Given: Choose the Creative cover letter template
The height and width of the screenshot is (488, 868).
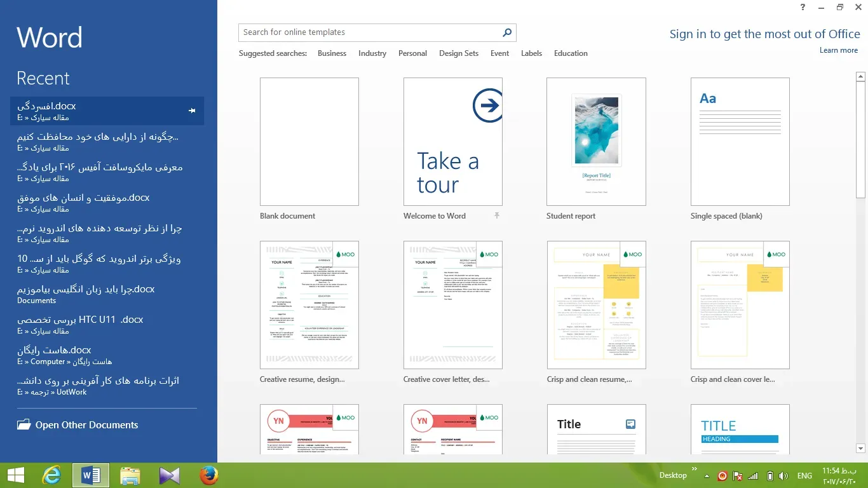Looking at the screenshot, I should [453, 305].
